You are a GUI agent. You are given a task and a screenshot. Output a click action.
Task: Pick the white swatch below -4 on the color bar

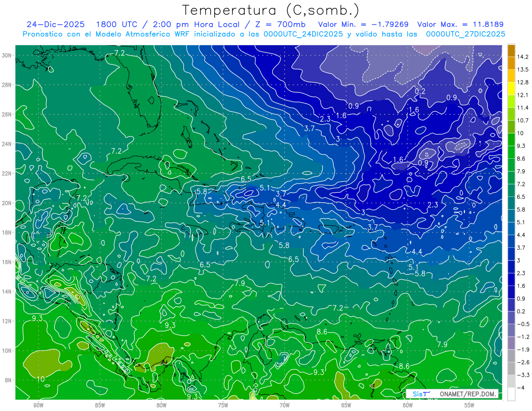pos(511,394)
